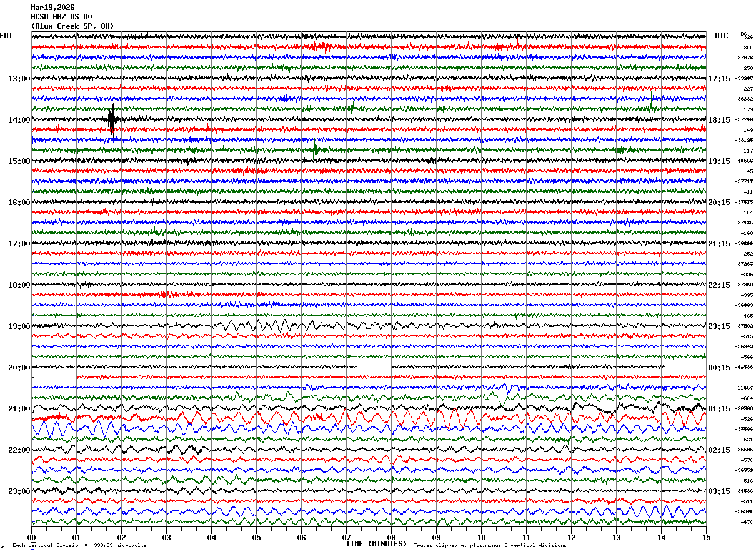The width and height of the screenshot is (756, 554).
Task: Click the 01:15 UTC row label
Action: tap(719, 409)
